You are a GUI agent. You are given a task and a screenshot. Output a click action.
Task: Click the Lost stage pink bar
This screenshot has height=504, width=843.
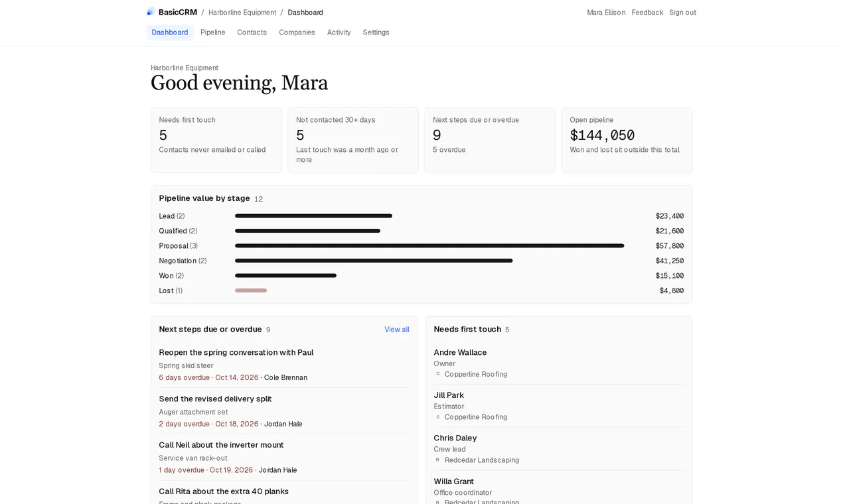point(251,290)
